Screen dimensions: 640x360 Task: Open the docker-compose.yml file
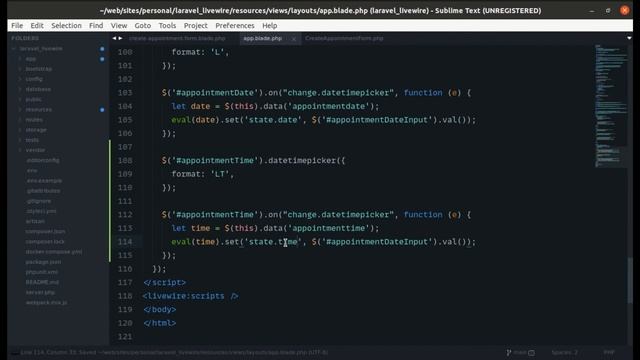click(x=54, y=252)
